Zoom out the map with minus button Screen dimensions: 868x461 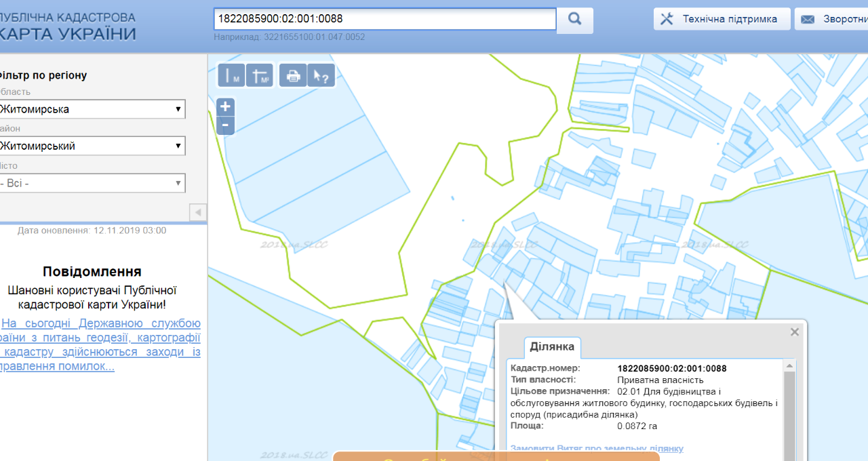pos(225,125)
